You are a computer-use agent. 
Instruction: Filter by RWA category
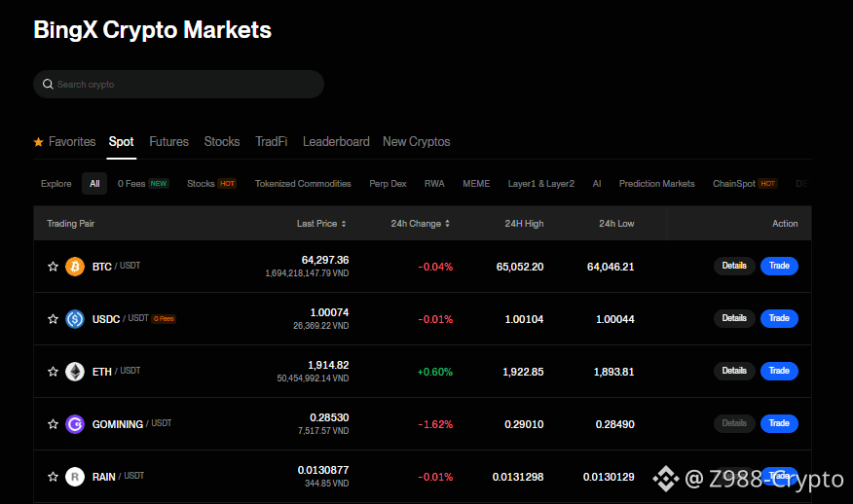click(434, 184)
